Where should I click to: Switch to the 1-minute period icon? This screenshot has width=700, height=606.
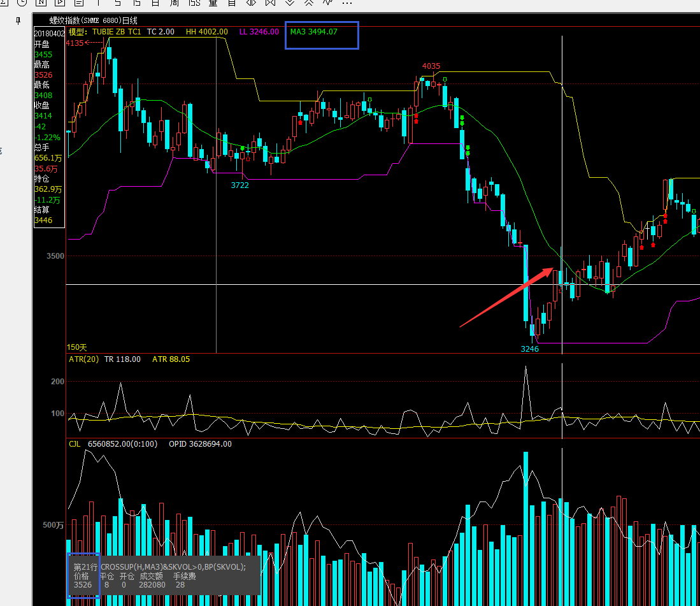[x=98, y=3]
